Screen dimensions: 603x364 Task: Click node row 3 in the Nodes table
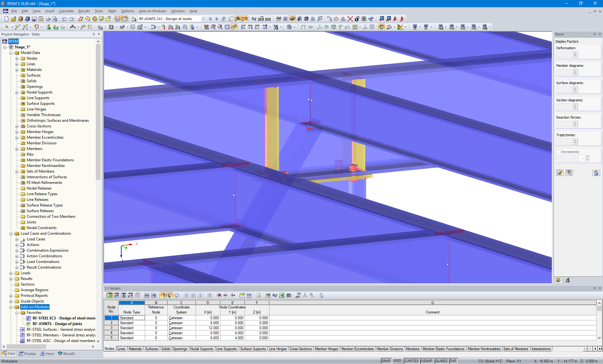pyautogui.click(x=111, y=327)
